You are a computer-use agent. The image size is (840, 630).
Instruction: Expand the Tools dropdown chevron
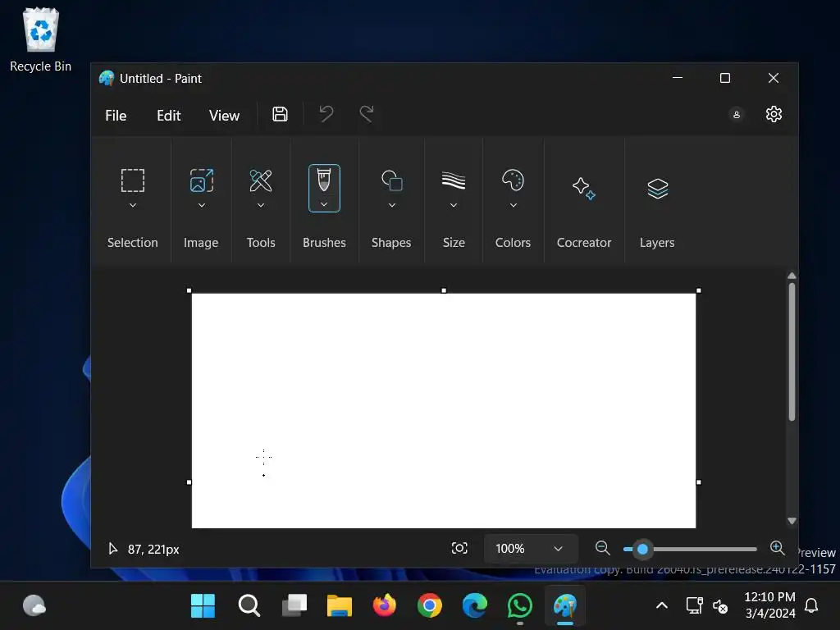coord(261,205)
